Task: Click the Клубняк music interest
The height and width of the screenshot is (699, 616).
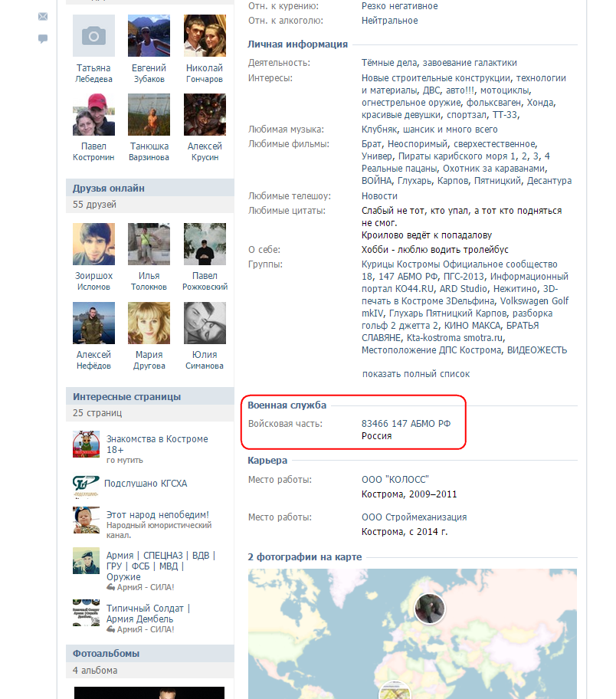Action: [380, 130]
